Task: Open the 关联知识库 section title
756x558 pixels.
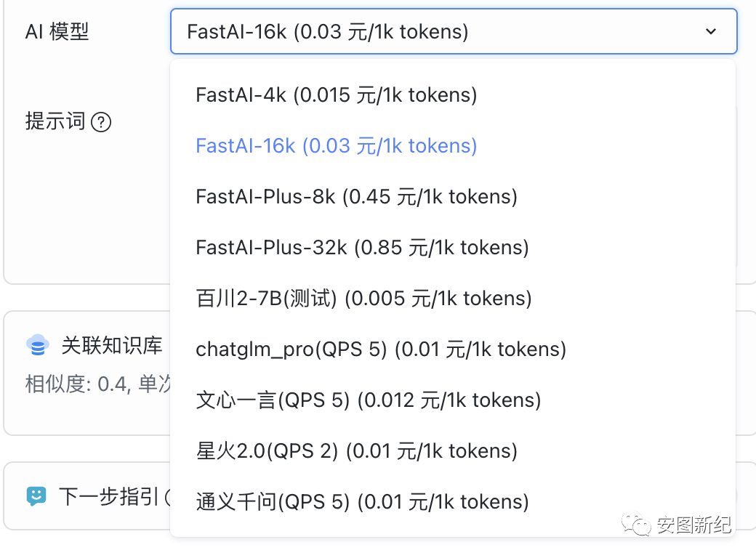Action: coord(111,346)
